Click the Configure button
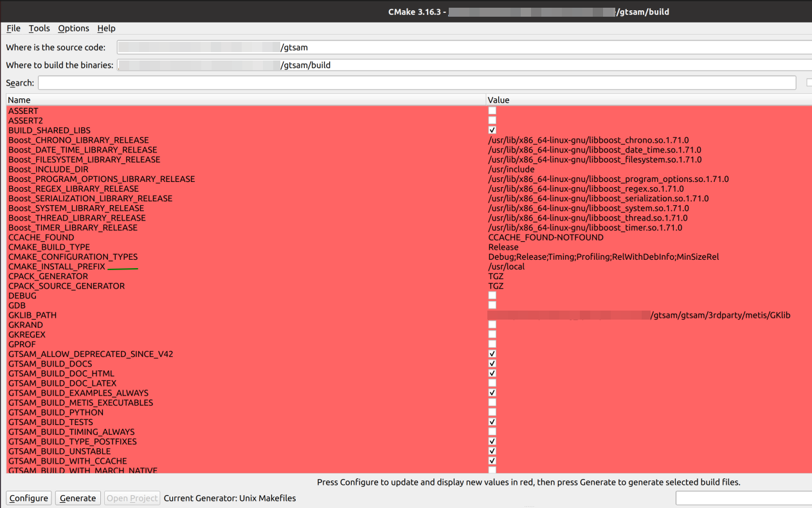Image resolution: width=812 pixels, height=508 pixels. pyautogui.click(x=29, y=498)
